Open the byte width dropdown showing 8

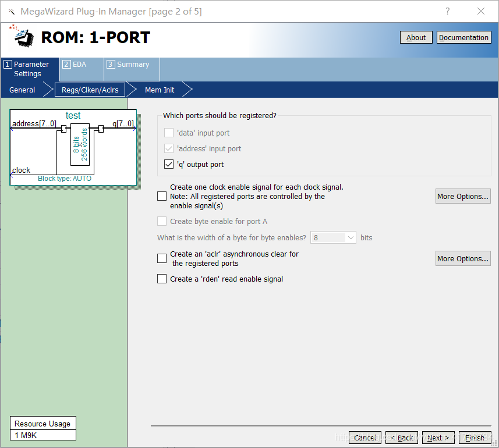pos(333,237)
